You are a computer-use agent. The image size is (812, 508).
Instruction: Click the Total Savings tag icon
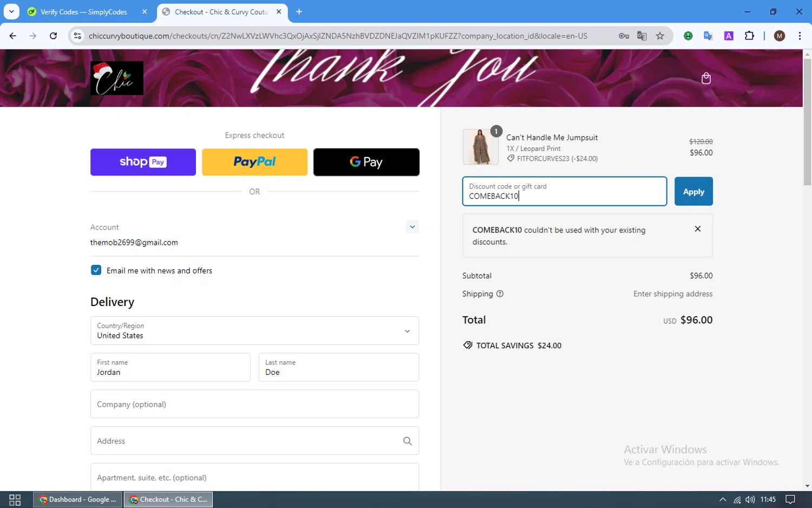coord(468,345)
